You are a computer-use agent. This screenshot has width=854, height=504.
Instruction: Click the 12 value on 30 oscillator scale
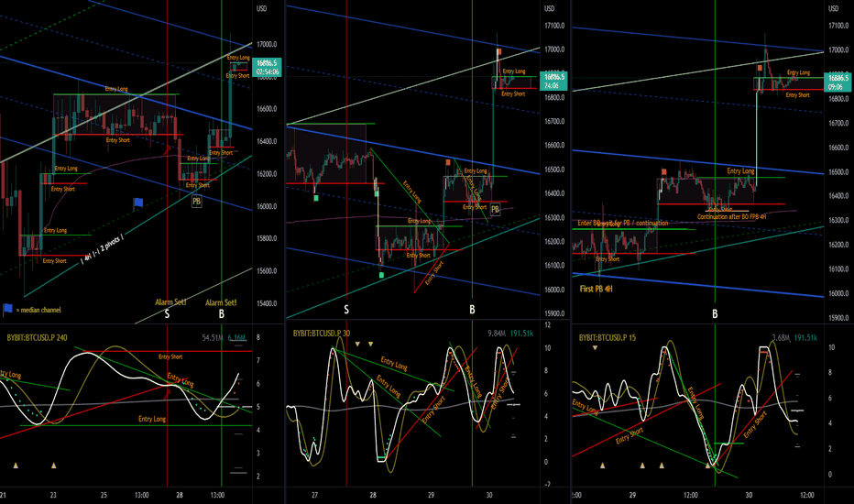[547, 325]
